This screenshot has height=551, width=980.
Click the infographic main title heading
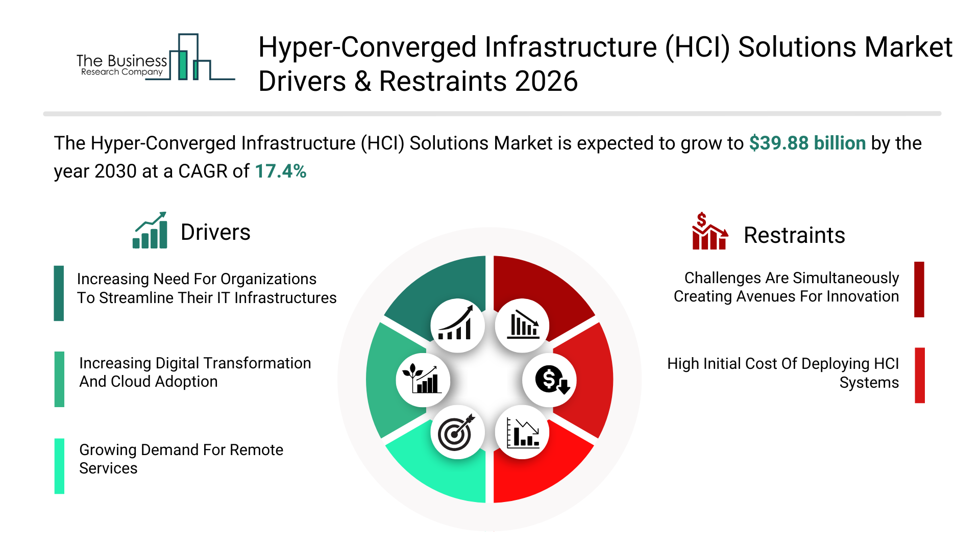pos(605,64)
